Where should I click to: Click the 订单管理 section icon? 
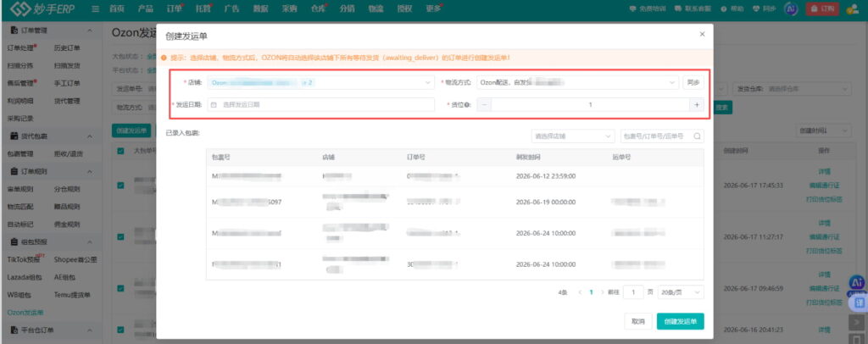pyautogui.click(x=14, y=31)
